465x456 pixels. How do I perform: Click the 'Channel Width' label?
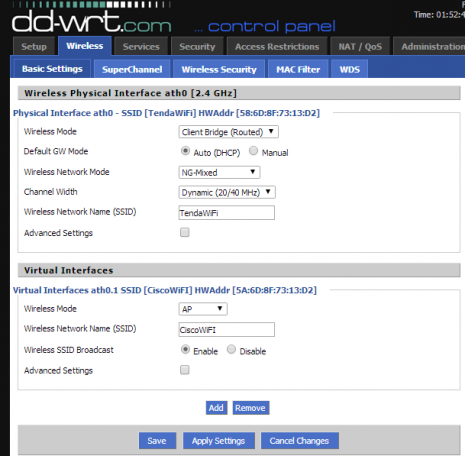click(x=51, y=192)
